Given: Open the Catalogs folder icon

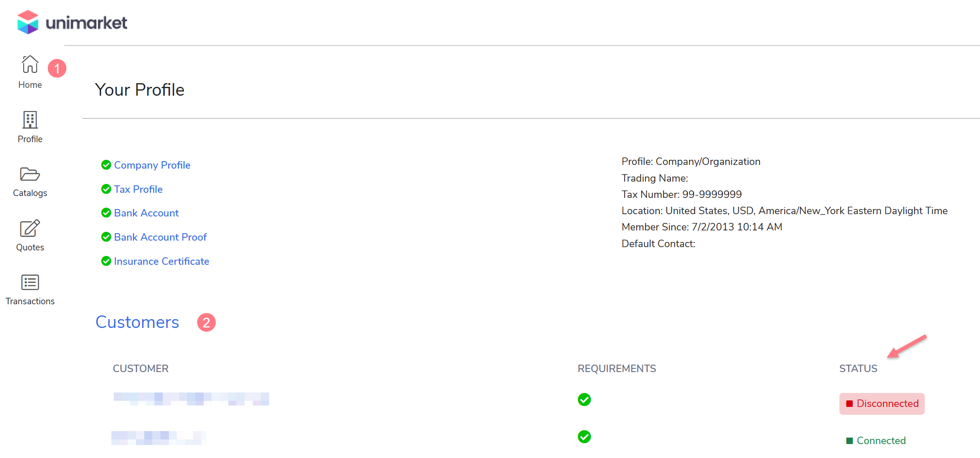Looking at the screenshot, I should tap(30, 174).
